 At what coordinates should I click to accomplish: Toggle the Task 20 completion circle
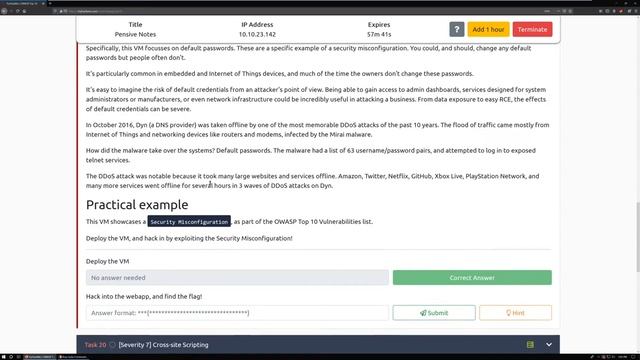point(112,345)
